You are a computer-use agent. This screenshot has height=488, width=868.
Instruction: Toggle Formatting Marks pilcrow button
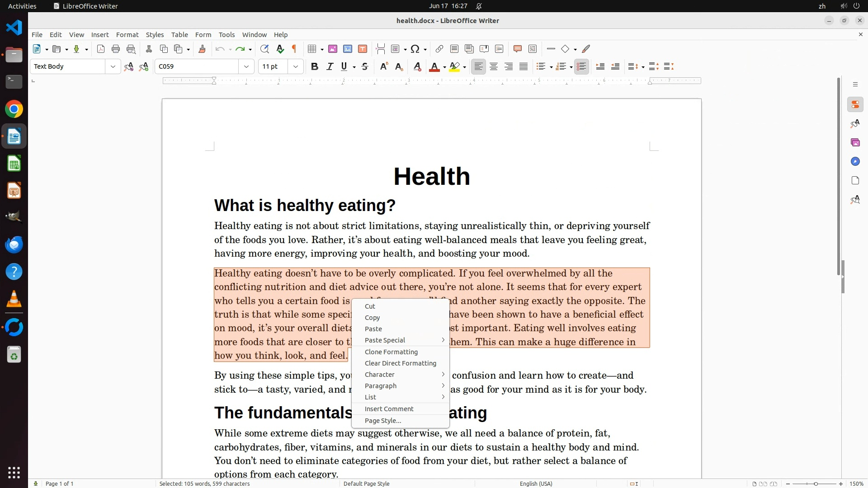click(x=294, y=49)
